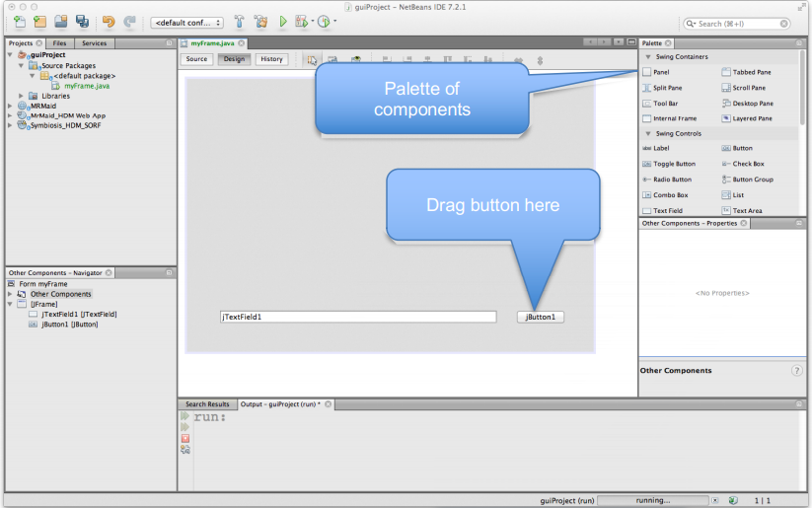The height and width of the screenshot is (508, 812).
Task: Toggle Selection Mode in the design toolbar
Action: [312, 60]
